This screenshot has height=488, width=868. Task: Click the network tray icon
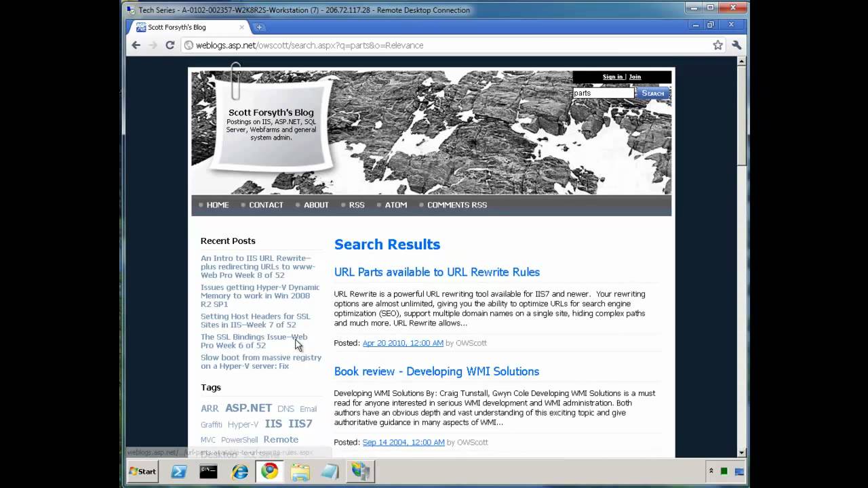(739, 471)
